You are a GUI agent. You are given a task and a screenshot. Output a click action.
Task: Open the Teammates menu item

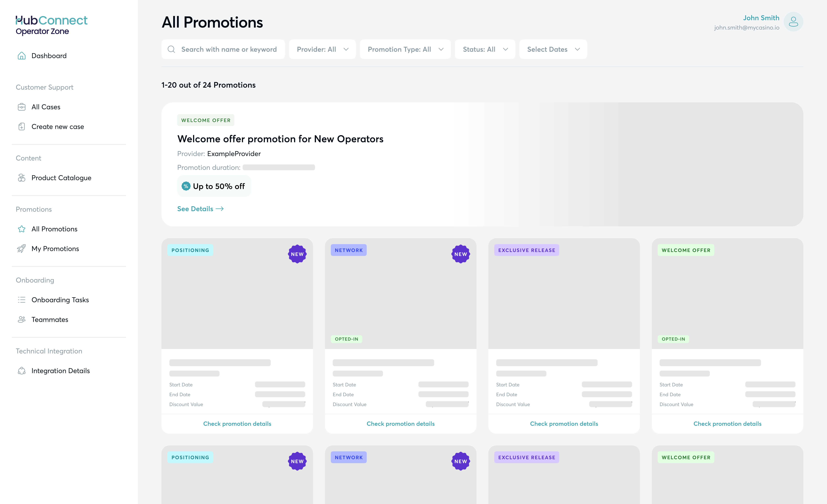[50, 319]
